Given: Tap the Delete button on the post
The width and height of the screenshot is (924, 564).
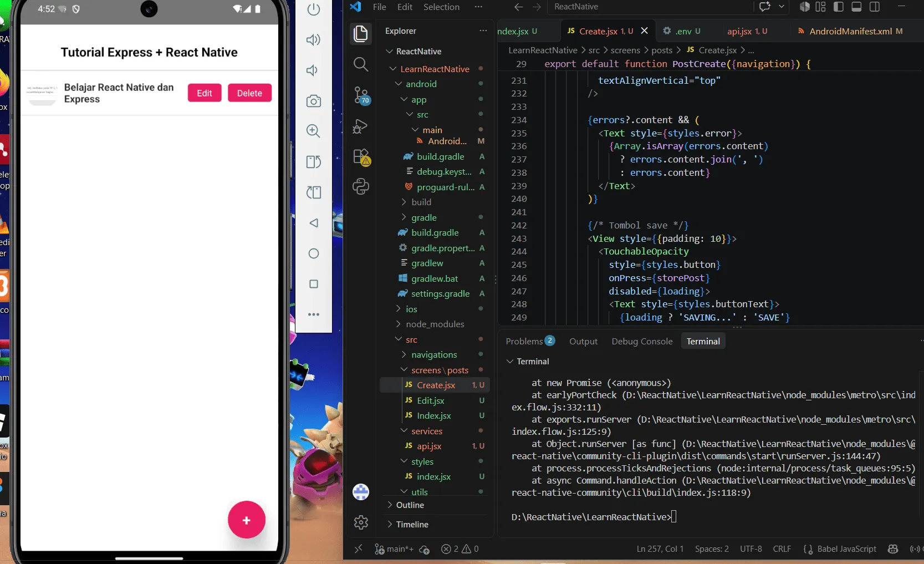Looking at the screenshot, I should (249, 93).
